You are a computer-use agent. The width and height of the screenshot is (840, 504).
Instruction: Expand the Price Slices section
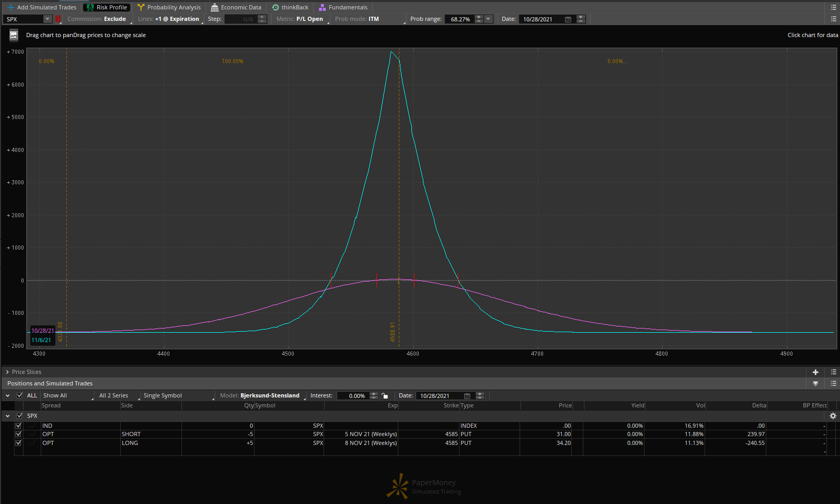(x=7, y=372)
